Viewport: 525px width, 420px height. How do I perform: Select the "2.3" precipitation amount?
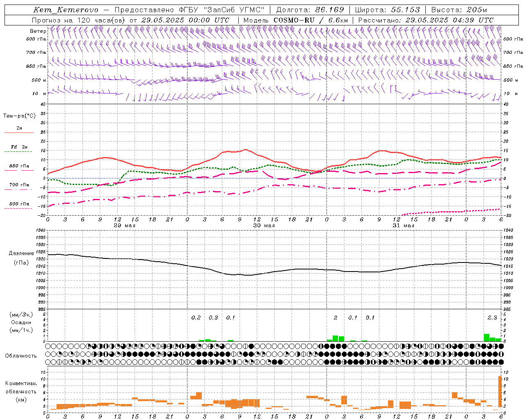coord(492,317)
